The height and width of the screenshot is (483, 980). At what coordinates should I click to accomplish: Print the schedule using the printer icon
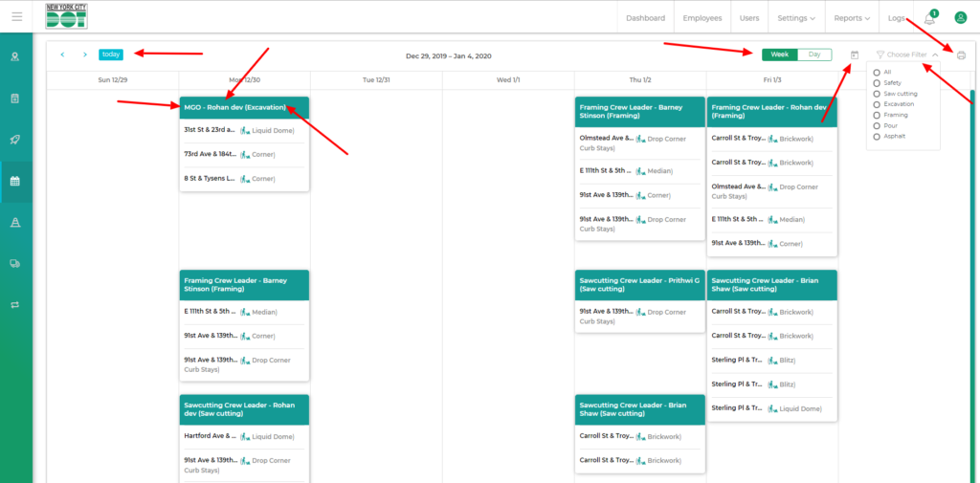tap(961, 55)
